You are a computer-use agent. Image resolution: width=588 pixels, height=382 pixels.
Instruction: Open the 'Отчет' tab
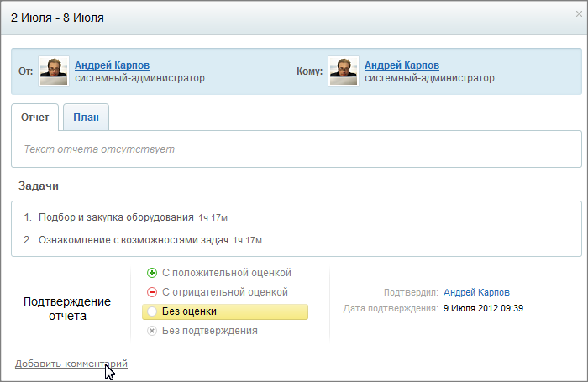click(35, 118)
